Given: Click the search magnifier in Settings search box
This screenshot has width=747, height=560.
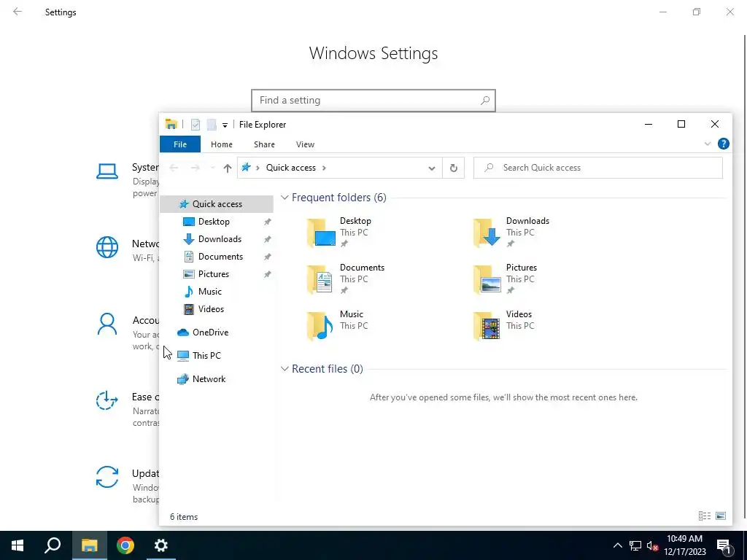Looking at the screenshot, I should point(485,101).
